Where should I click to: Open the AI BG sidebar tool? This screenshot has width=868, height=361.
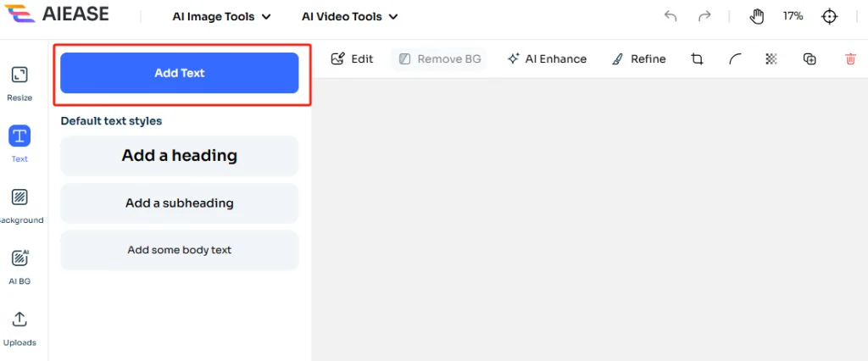click(19, 266)
